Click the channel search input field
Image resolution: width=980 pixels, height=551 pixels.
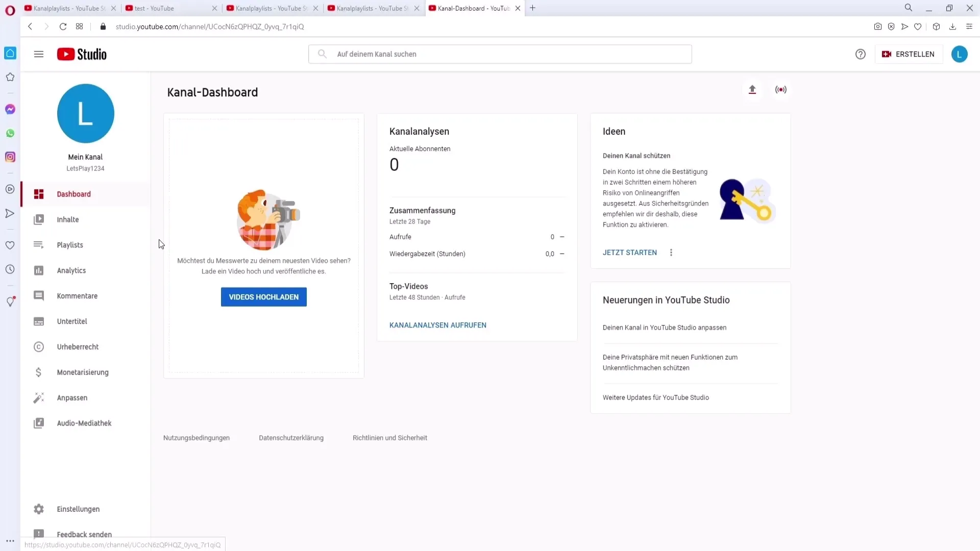[x=501, y=54]
